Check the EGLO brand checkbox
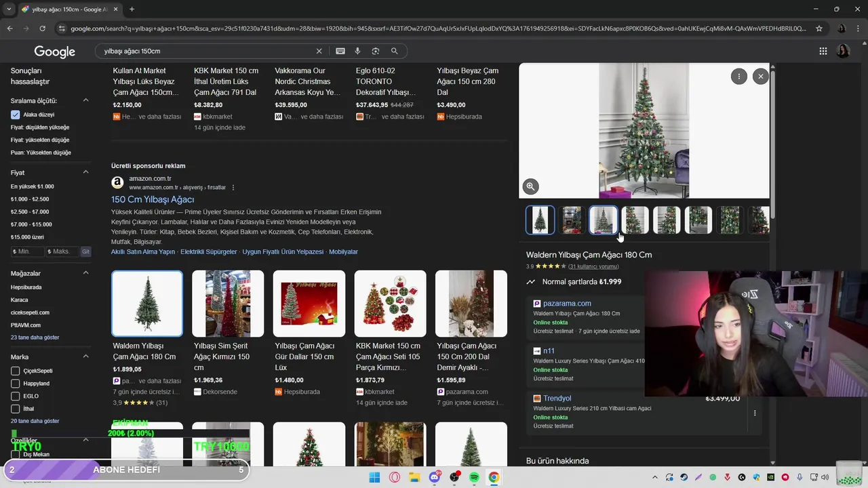 coord(15,396)
